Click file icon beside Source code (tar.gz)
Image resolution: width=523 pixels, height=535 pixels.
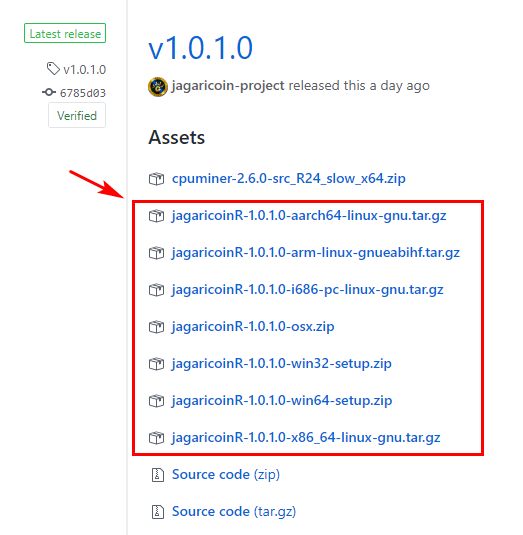[x=157, y=512]
